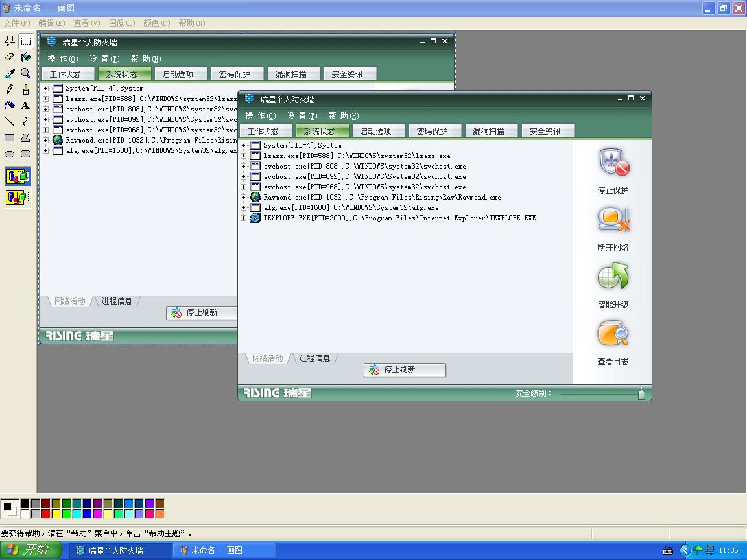This screenshot has height=560, width=747.
Task: Choose the brush tool in Paint
Action: [26, 89]
